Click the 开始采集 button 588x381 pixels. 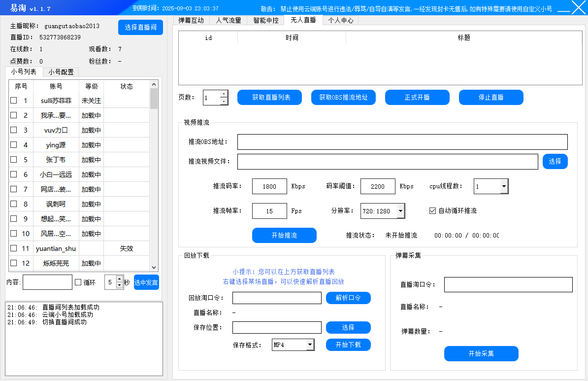[x=481, y=353]
